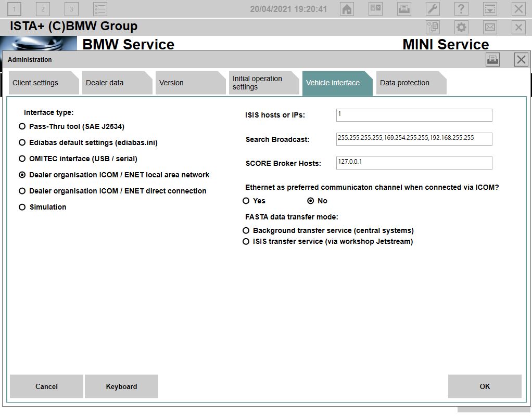Click the dropdown window icon near help
Image resolution: width=532 pixels, height=416 pixels.
tap(490, 9)
